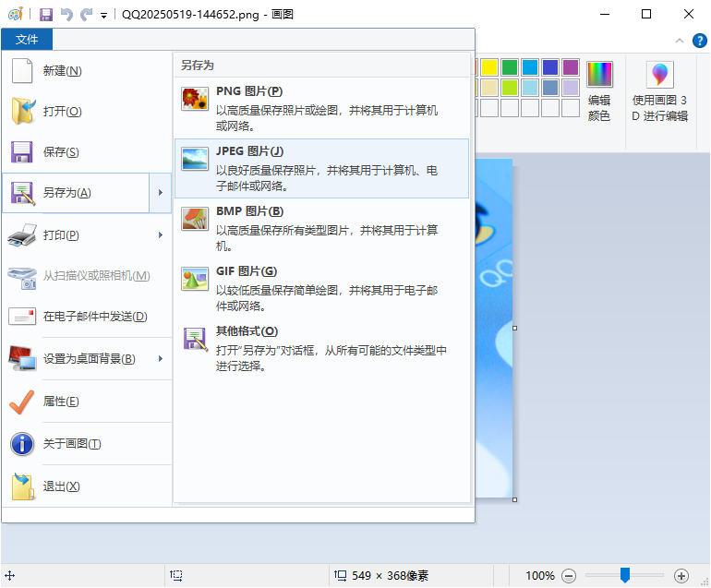
Task: Click the zoom slider thumb
Action: point(625,575)
